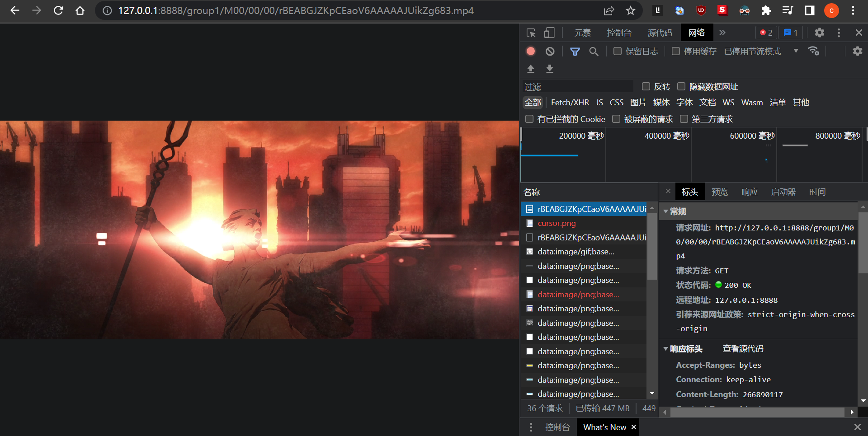The width and height of the screenshot is (868, 436).
Task: Open the 时间 tab of request details
Action: pos(817,192)
